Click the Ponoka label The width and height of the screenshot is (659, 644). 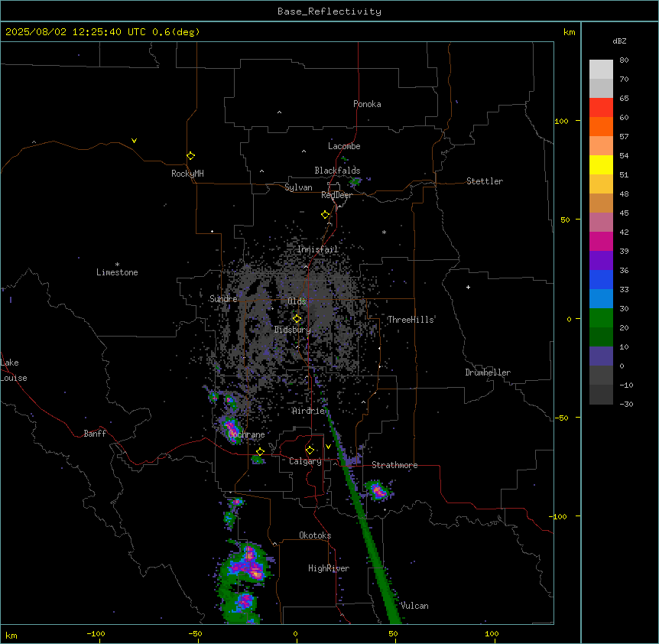[x=367, y=104]
